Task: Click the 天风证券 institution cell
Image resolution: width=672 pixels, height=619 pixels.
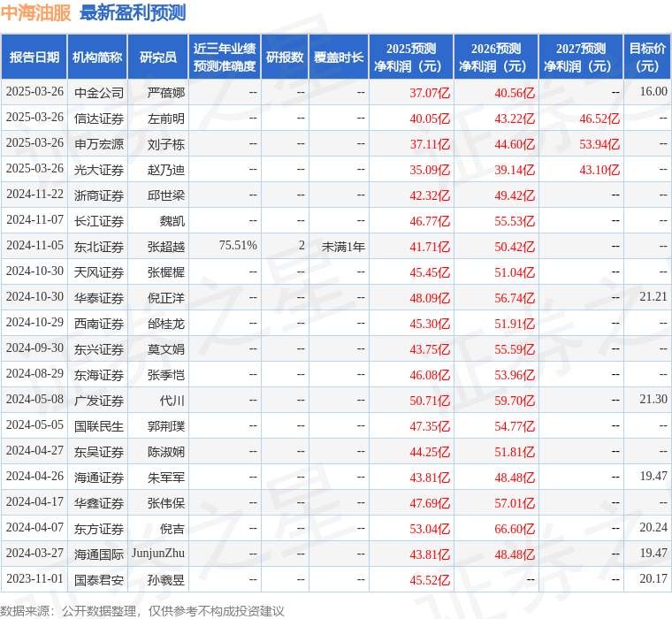Action: 99,272
